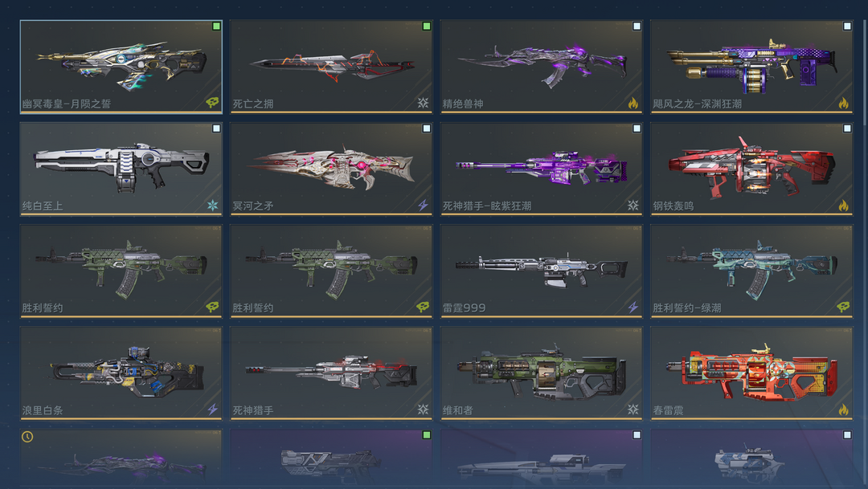The height and width of the screenshot is (489, 868).
Task: Tick the checkbox on 飓风之龙-深渊狂潮 card
Action: click(x=847, y=26)
